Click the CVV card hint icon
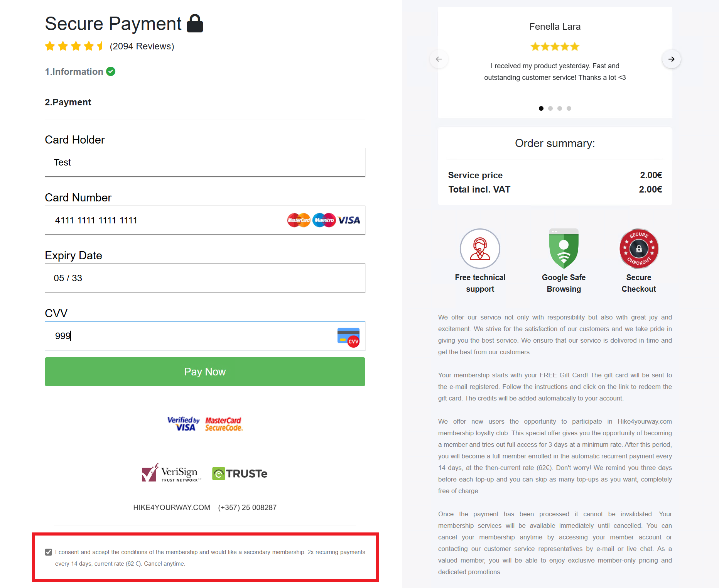 (x=348, y=337)
